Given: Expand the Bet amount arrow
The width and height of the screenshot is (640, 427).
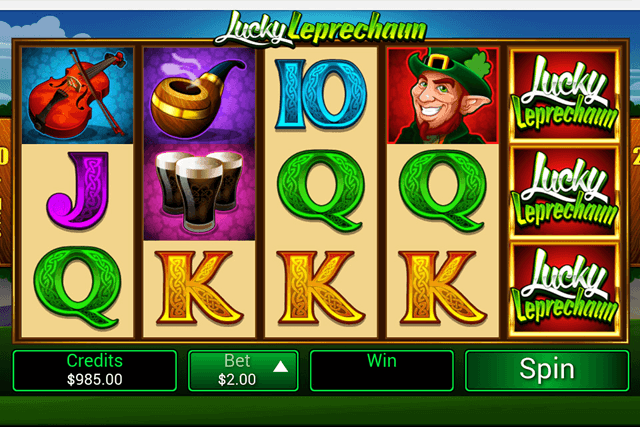Looking at the screenshot, I should click(280, 367).
